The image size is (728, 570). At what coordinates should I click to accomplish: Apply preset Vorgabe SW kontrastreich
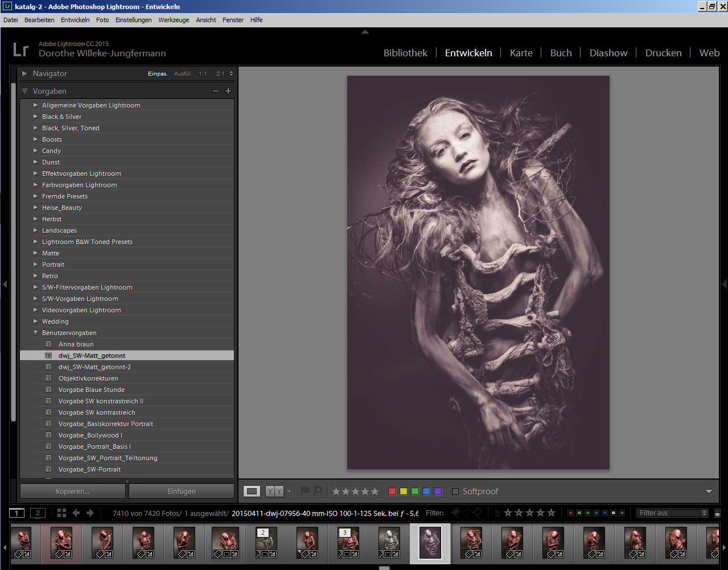tap(97, 412)
